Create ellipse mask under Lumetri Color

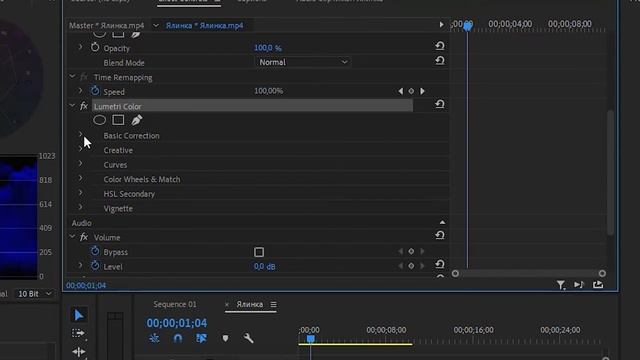click(100, 120)
